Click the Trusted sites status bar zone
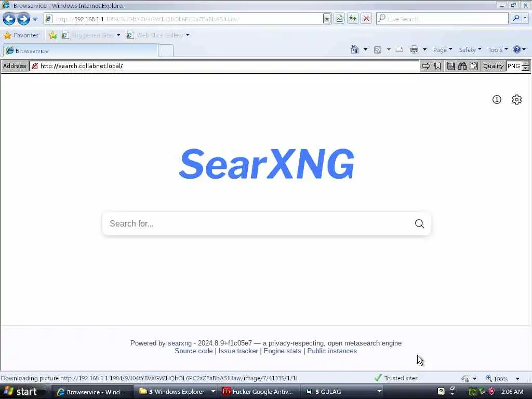532x399 pixels. [396, 378]
